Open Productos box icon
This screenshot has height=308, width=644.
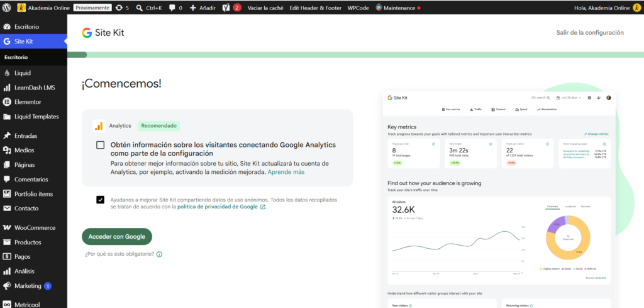pyautogui.click(x=6, y=242)
